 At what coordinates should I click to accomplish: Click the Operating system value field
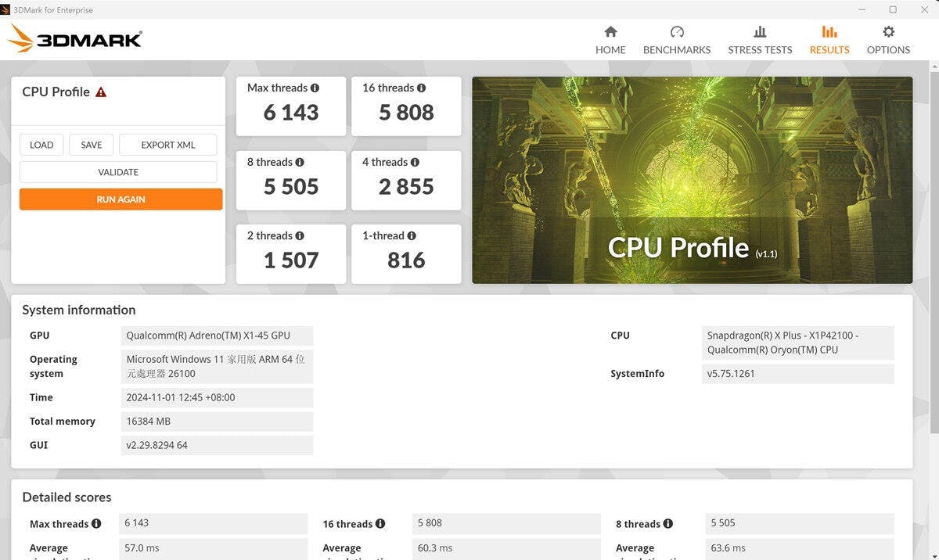(217, 366)
